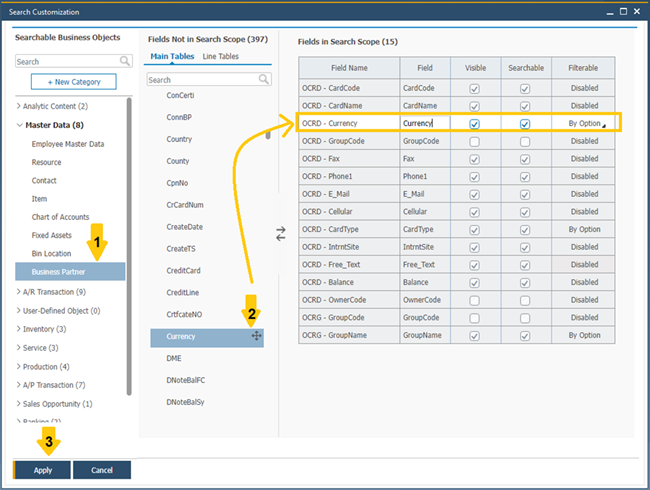Click the By Option cell for OCRD - CardType
The height and width of the screenshot is (490, 650).
(x=584, y=229)
